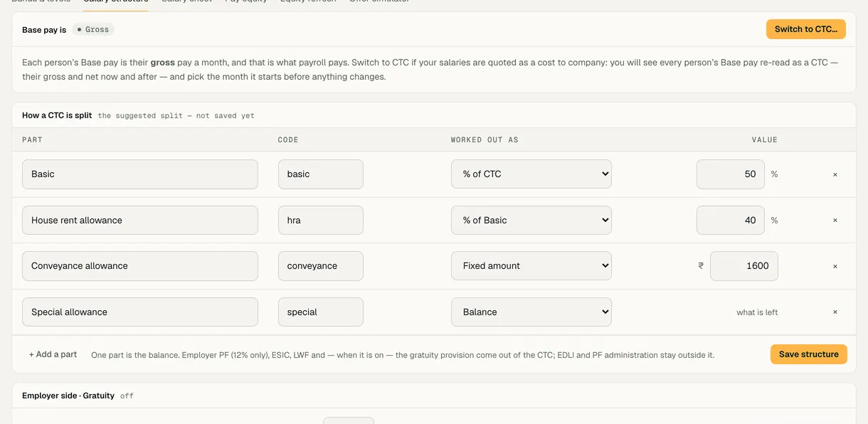868x424 pixels.
Task: Click the 'basic' code field
Action: coord(321,174)
